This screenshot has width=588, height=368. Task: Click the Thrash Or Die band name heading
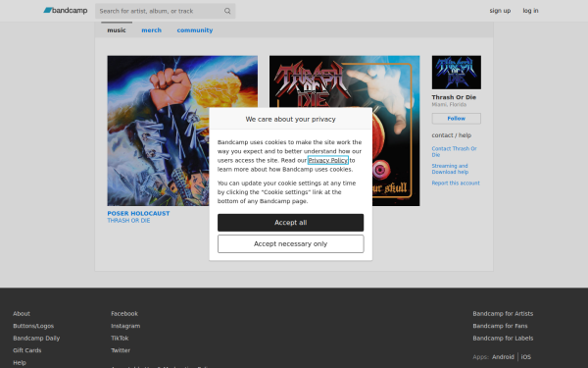(x=454, y=97)
